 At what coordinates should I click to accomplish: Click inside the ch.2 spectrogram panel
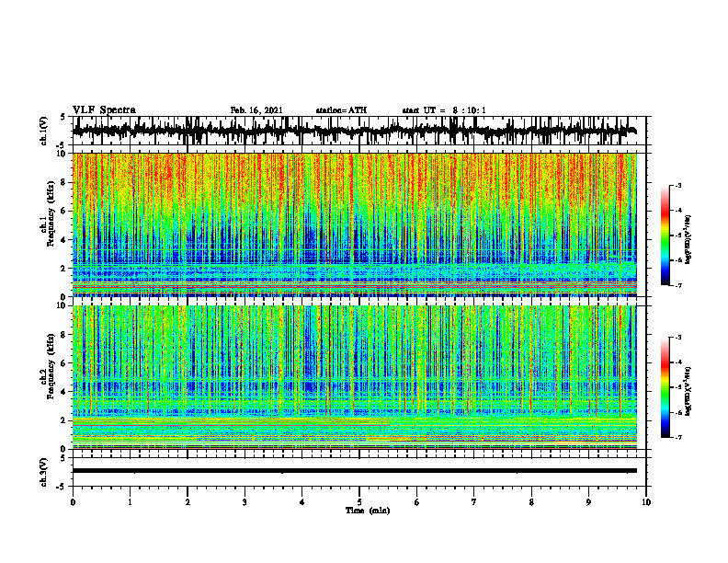pyautogui.click(x=354, y=377)
